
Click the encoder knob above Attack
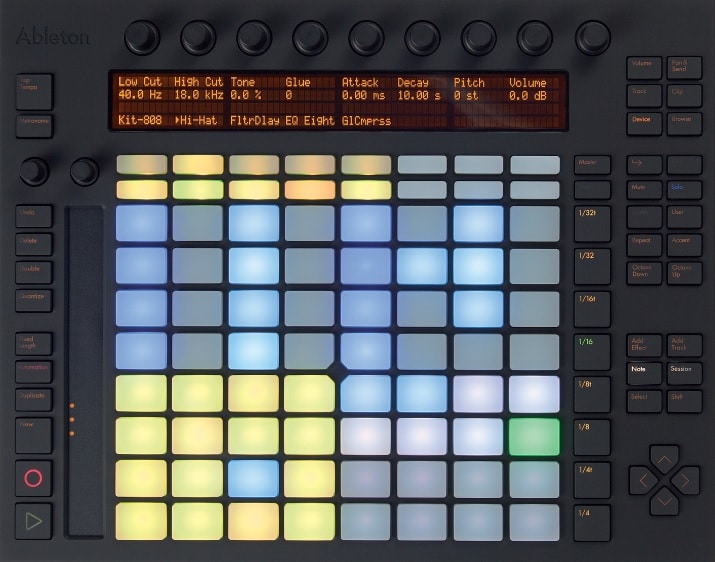tap(366, 37)
